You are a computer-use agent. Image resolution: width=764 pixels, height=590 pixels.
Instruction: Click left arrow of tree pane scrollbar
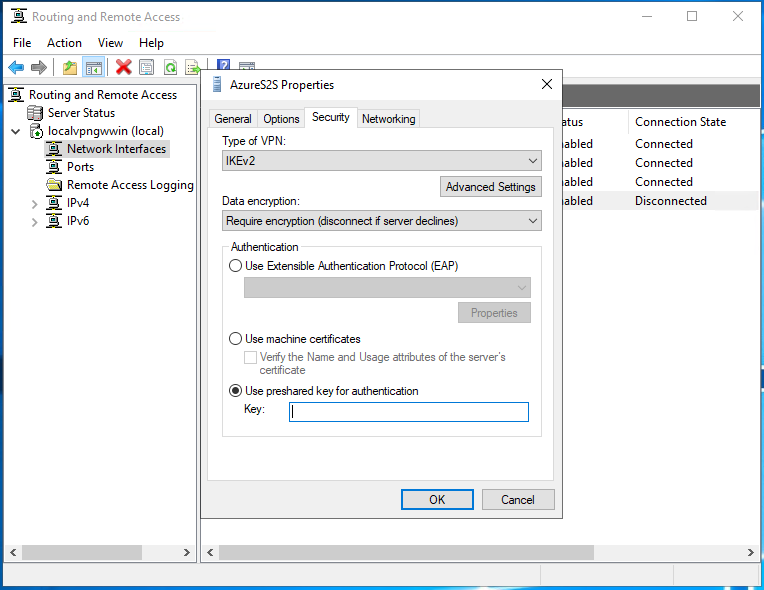[13, 552]
